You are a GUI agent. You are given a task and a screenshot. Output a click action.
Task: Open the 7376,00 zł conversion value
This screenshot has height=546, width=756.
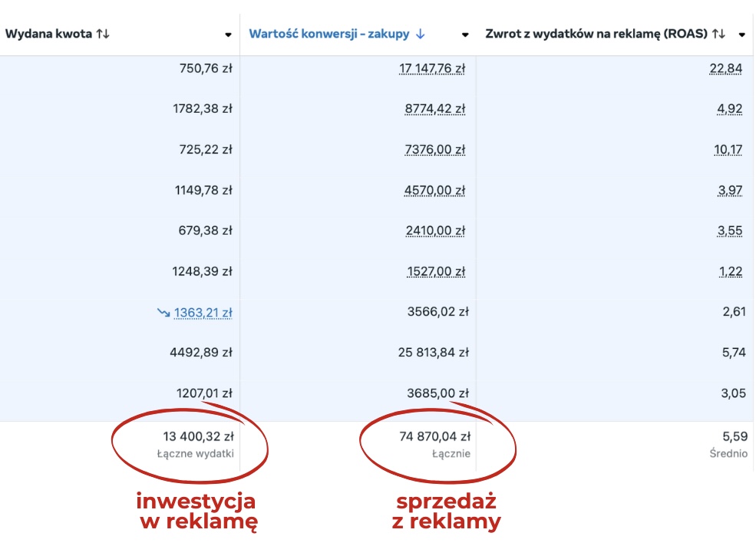pyautogui.click(x=435, y=150)
